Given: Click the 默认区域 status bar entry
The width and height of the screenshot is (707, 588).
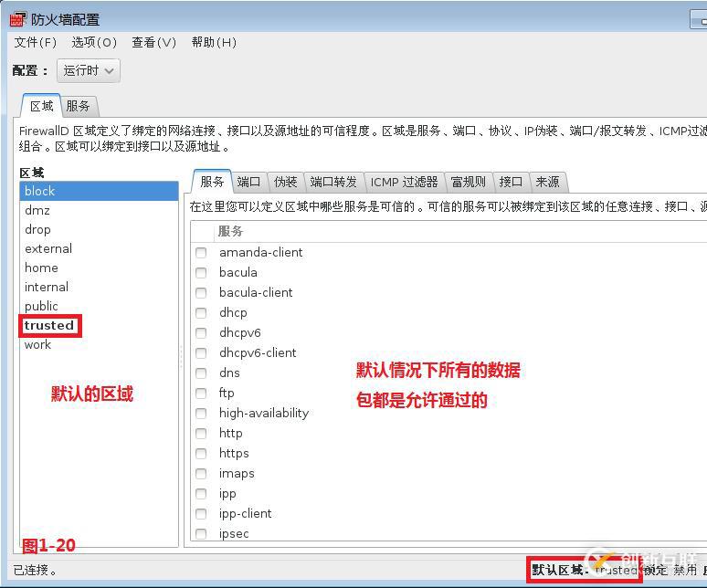Looking at the screenshot, I should pyautogui.click(x=585, y=570).
